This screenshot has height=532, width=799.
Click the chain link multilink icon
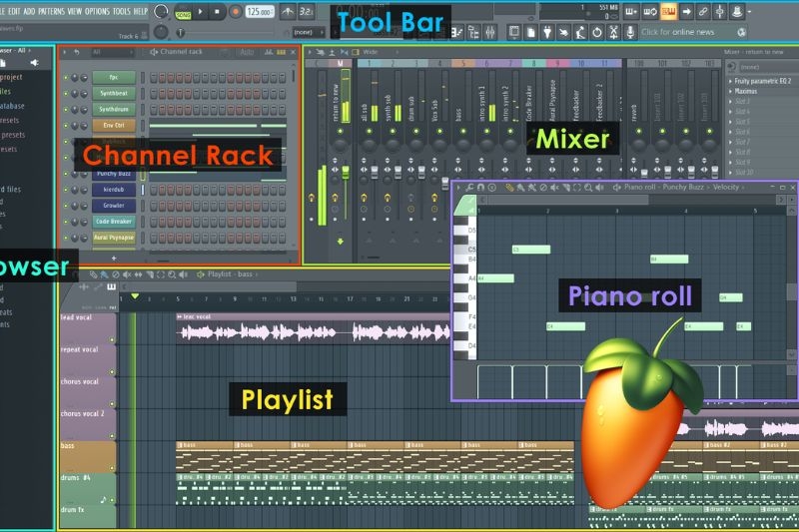[x=703, y=11]
